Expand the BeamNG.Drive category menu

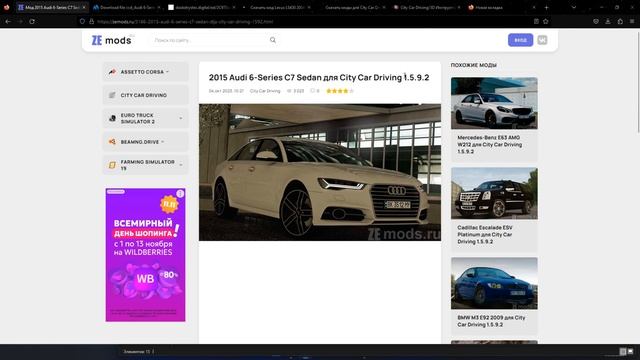pyautogui.click(x=145, y=142)
